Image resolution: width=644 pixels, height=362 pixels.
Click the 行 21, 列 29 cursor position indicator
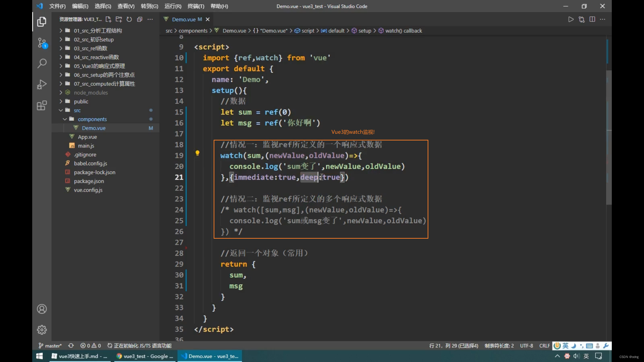pos(453,346)
